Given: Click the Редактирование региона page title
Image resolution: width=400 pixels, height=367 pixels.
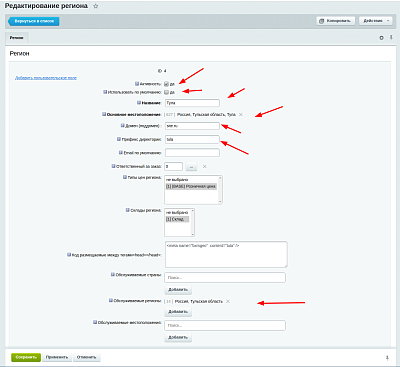Looking at the screenshot, I should [x=46, y=6].
